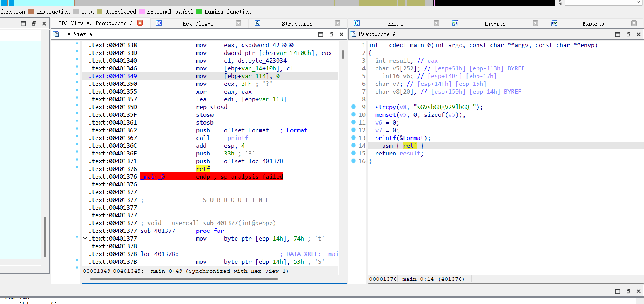
Task: Close the Imports tab
Action: pos(535,23)
